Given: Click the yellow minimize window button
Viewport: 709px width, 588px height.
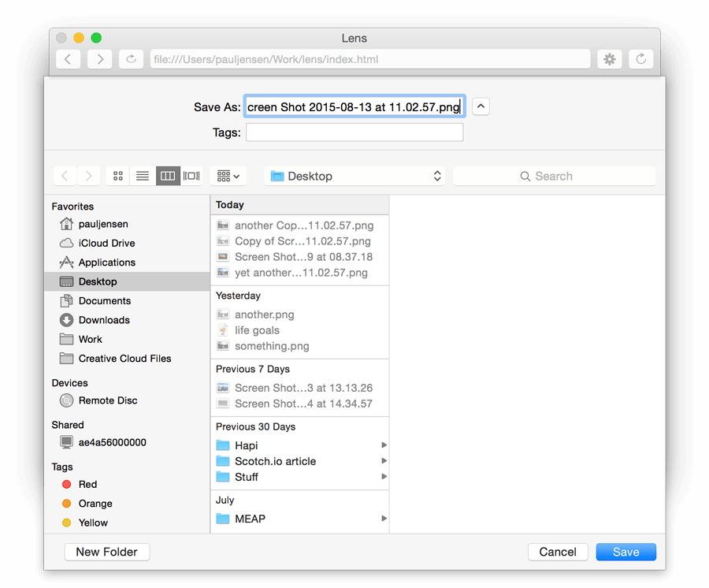Looking at the screenshot, I should pos(79,38).
